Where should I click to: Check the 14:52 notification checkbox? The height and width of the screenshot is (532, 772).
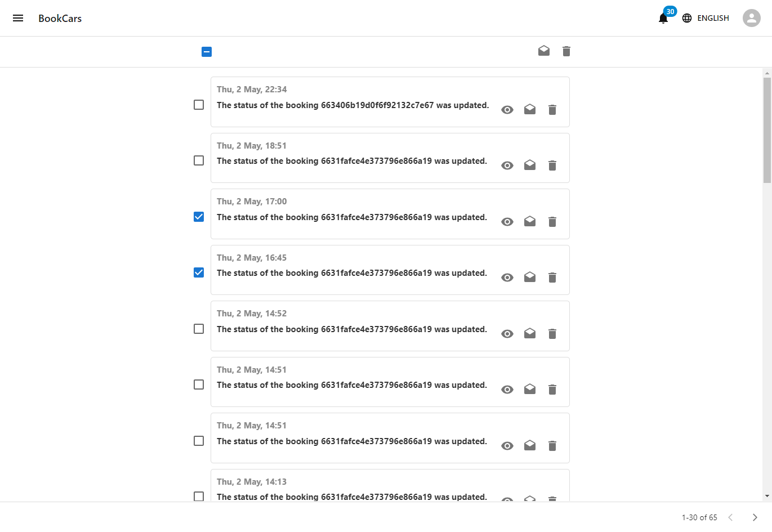tap(199, 329)
